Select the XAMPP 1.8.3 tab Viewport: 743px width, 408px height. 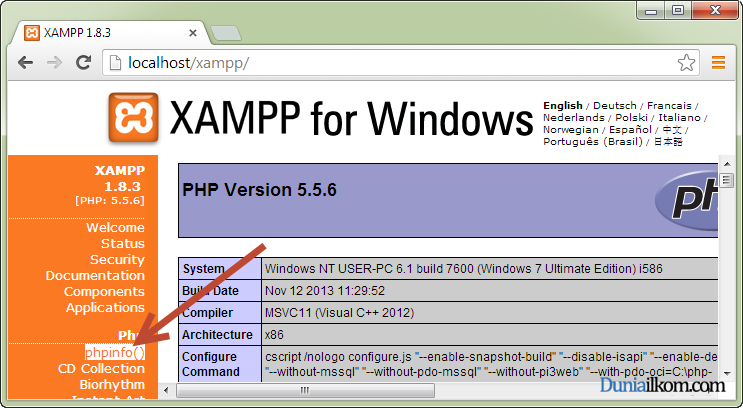pos(111,33)
